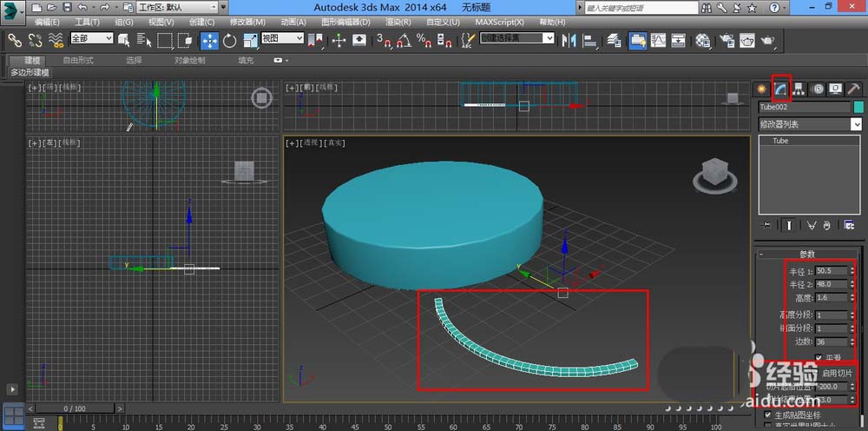
Task: Click the Save File floppy icon
Action: [x=67, y=8]
